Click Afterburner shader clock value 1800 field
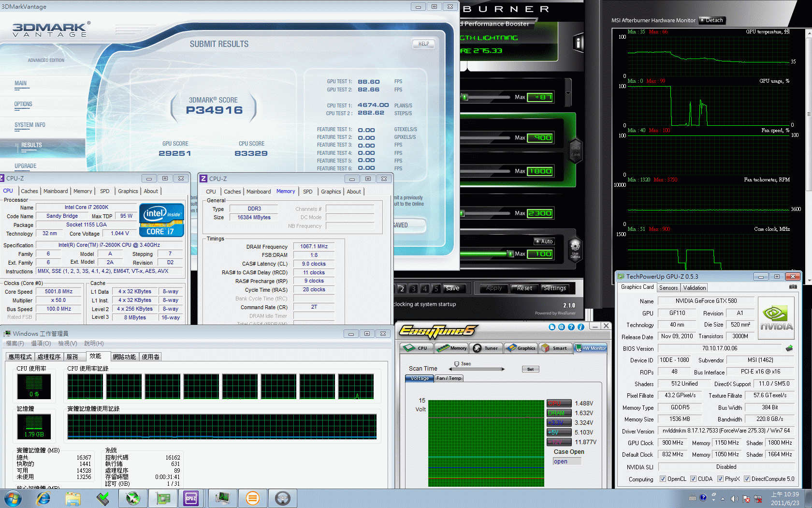The image size is (812, 508). pos(540,171)
